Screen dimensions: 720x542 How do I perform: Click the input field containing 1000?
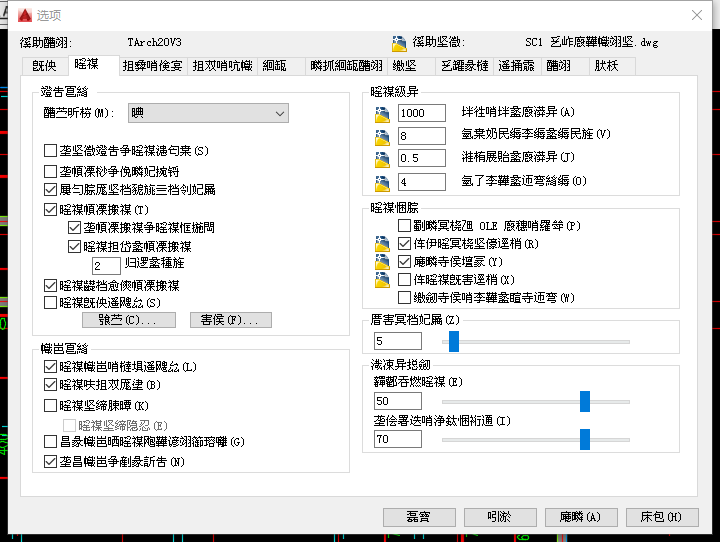click(x=422, y=113)
